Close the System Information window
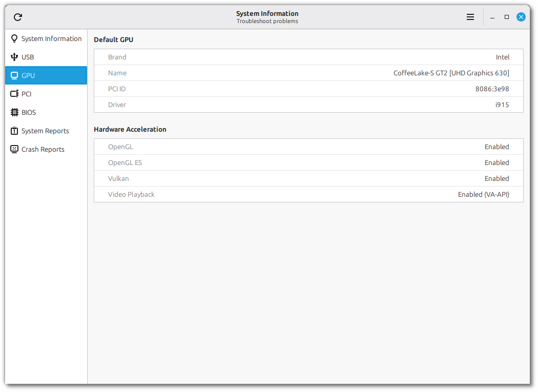This screenshot has height=392, width=538. point(521,17)
